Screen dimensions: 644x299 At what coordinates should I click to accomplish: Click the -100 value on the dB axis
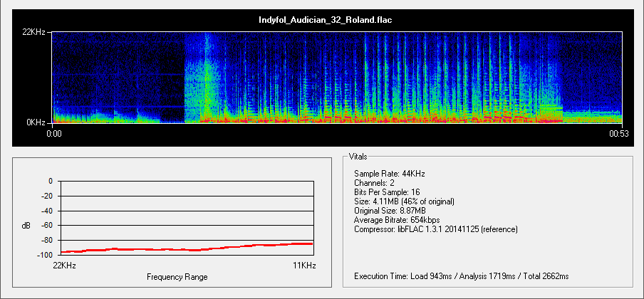pos(45,255)
